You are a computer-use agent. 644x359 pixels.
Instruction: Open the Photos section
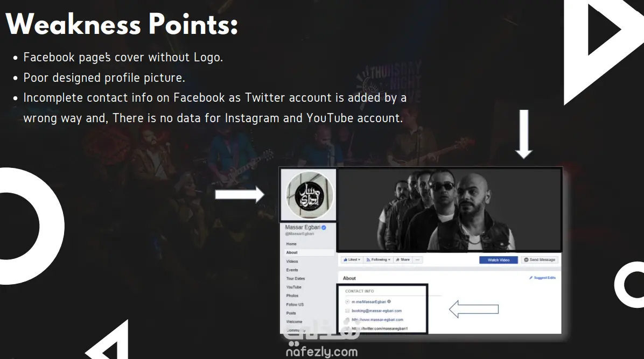(x=292, y=295)
